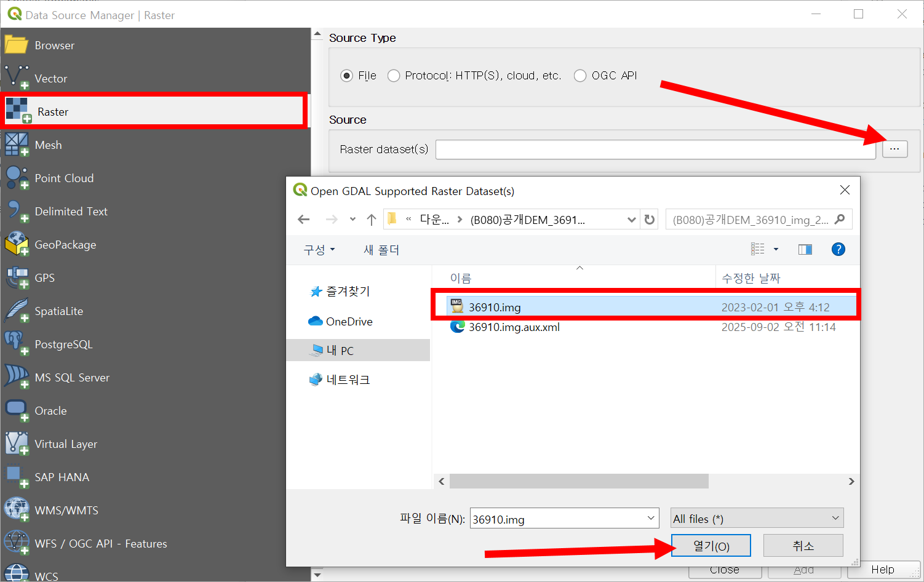Open recent locations dropdown arrow
Image resolution: width=924 pixels, height=582 pixels.
(352, 220)
